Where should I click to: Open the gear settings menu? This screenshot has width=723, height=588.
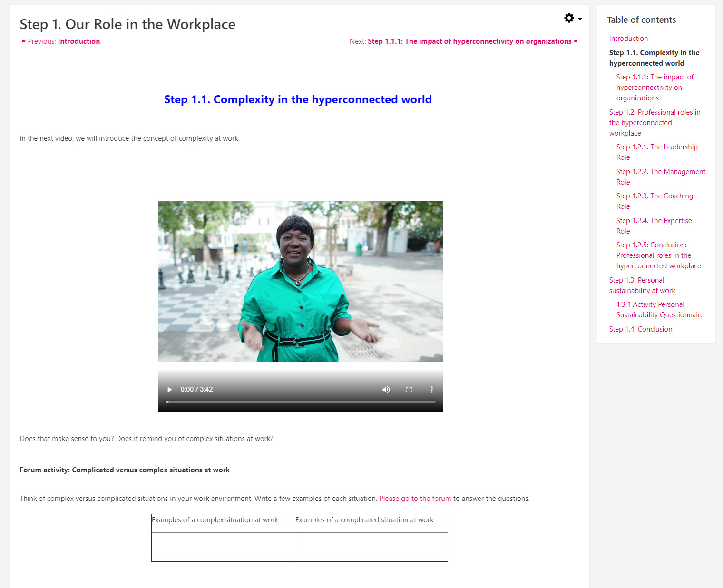pos(572,19)
